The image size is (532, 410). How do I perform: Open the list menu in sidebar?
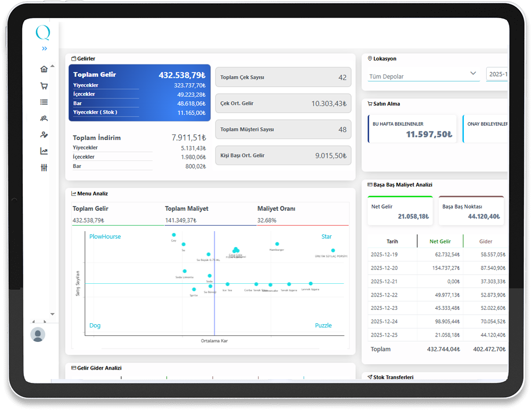coord(44,102)
